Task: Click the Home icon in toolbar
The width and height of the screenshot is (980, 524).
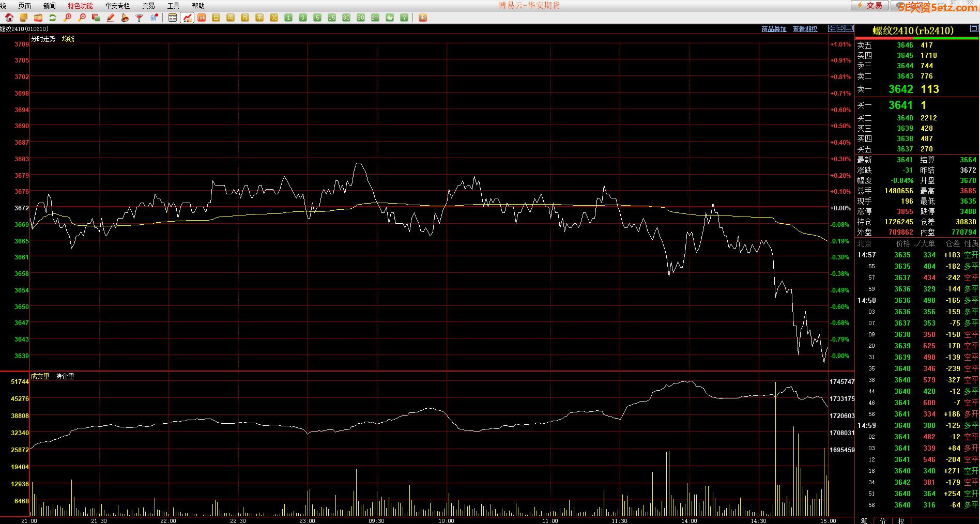Action: (x=9, y=18)
